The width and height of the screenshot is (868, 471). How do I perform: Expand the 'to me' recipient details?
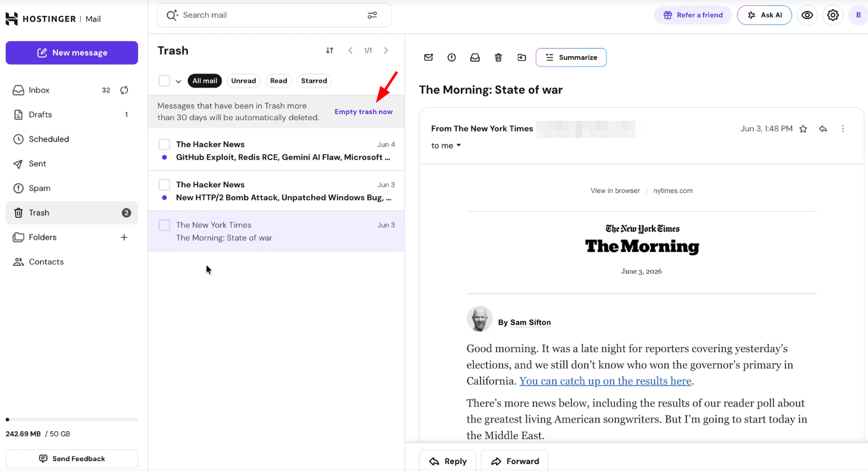(446, 146)
